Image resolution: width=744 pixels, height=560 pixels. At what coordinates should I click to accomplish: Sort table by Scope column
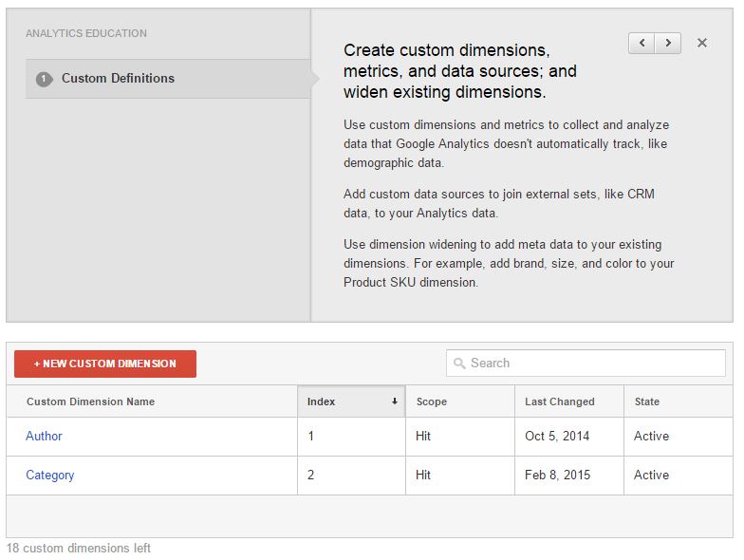(431, 401)
